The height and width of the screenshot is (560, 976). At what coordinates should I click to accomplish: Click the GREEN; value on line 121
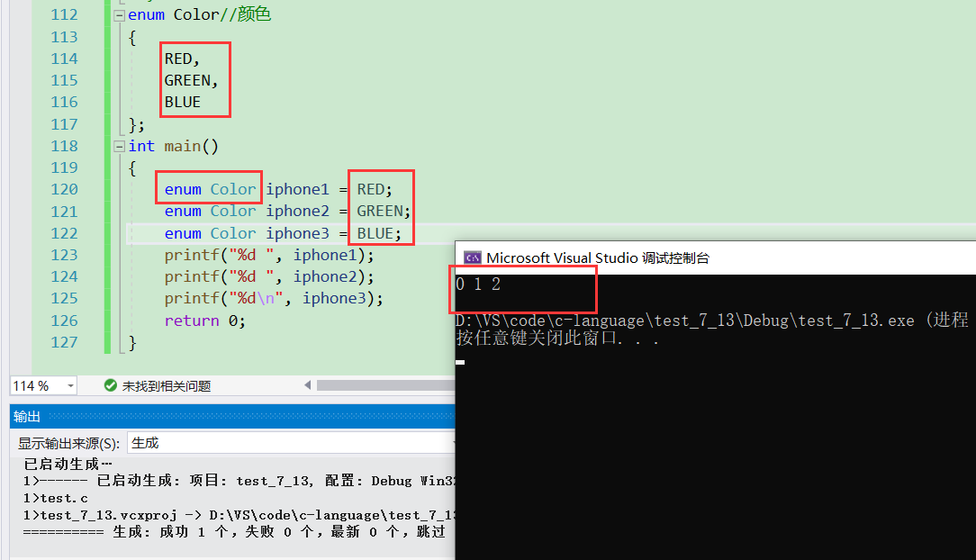(x=384, y=211)
